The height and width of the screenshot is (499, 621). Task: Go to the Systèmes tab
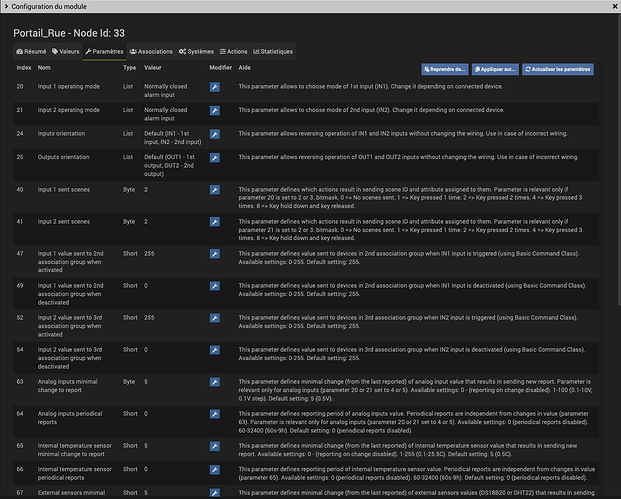tap(197, 50)
